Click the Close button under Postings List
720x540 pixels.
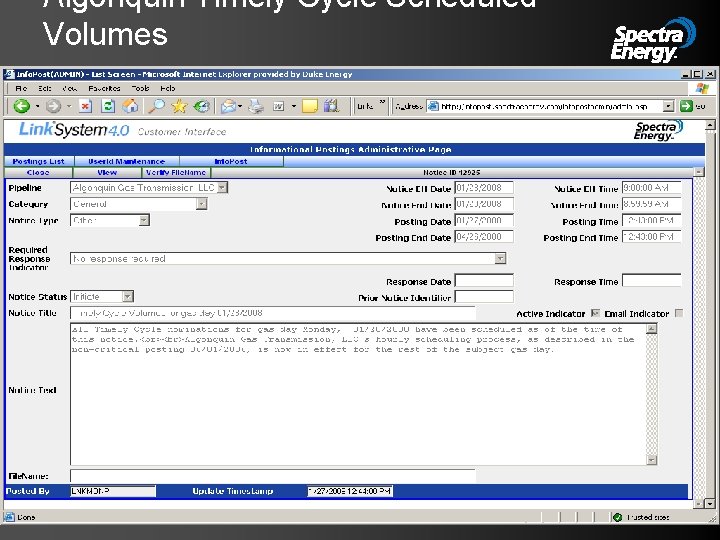click(x=38, y=173)
